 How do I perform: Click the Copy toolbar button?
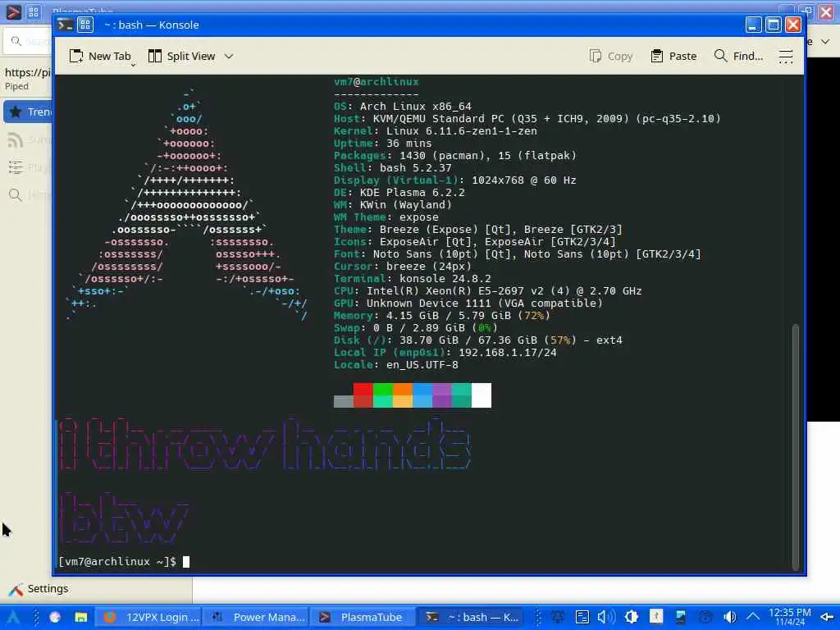pos(611,57)
